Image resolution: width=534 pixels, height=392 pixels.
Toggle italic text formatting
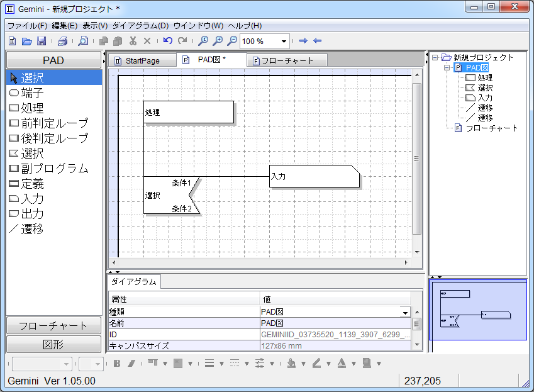[131, 364]
